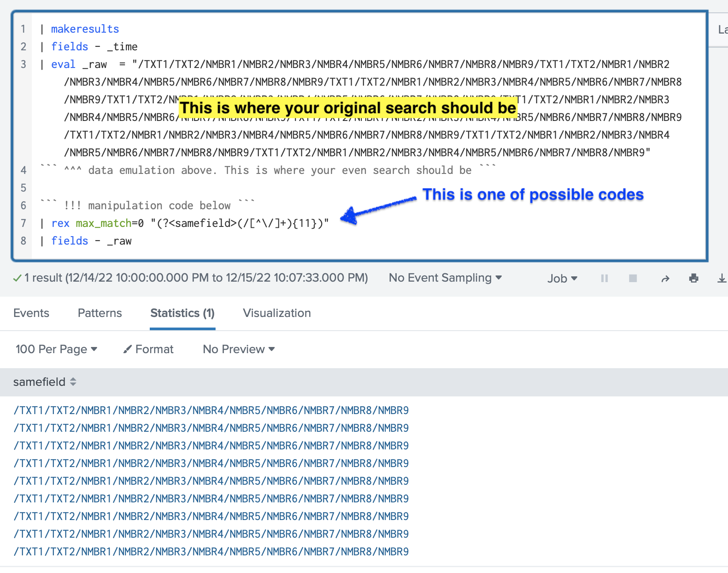Export results with the download icon
728x573 pixels.
(721, 278)
